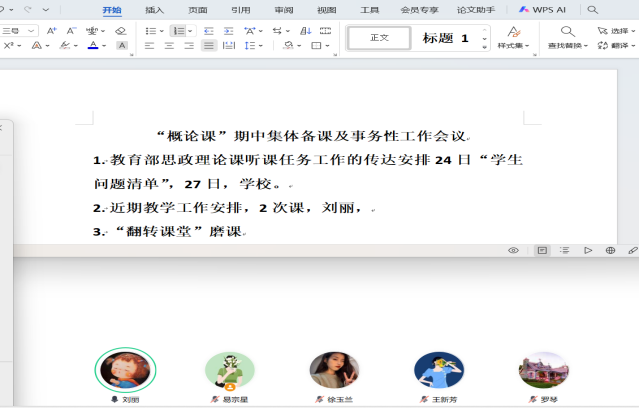Toggle the character shading A icon
Viewport: 639px width, 408px height.
(x=122, y=46)
